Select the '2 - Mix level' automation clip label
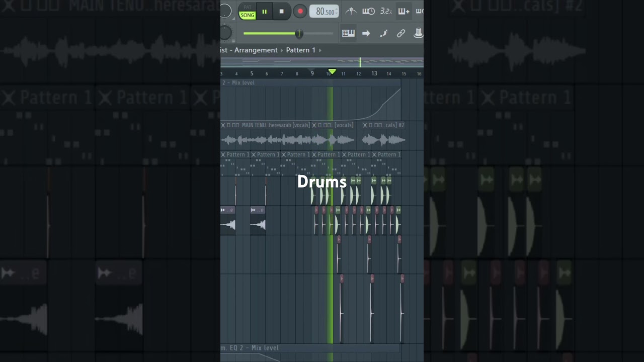Image resolution: width=644 pixels, height=362 pixels. (238, 83)
